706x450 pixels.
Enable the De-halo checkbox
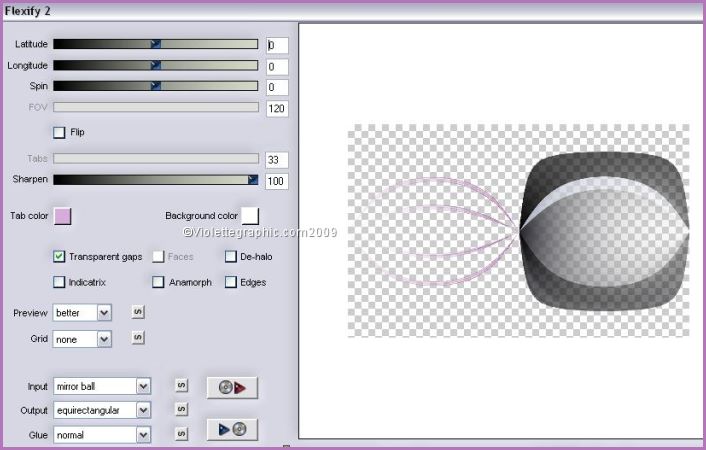(231, 257)
